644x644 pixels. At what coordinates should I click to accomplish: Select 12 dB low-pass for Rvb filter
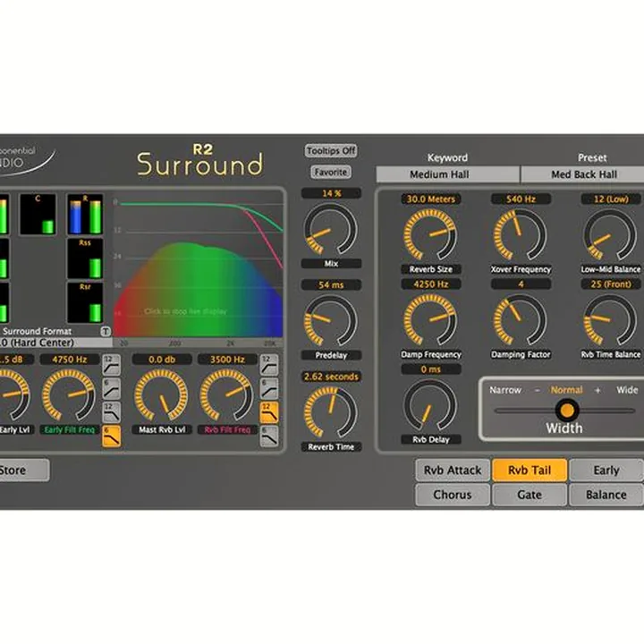click(x=269, y=412)
